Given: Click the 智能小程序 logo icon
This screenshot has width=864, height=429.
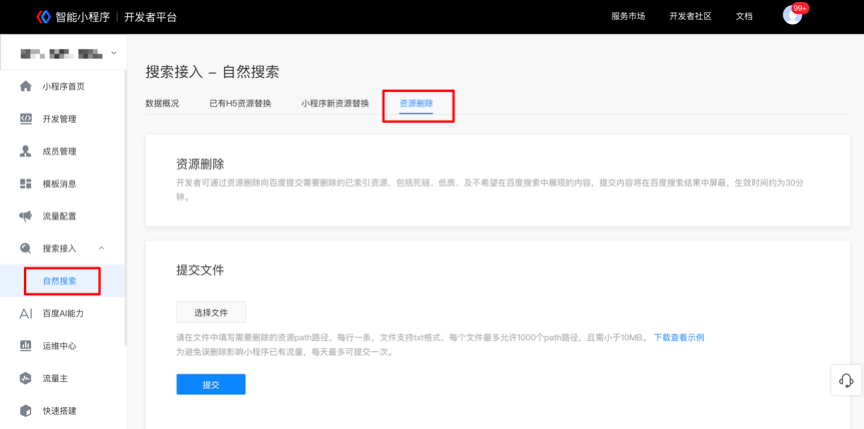Looking at the screenshot, I should (44, 17).
